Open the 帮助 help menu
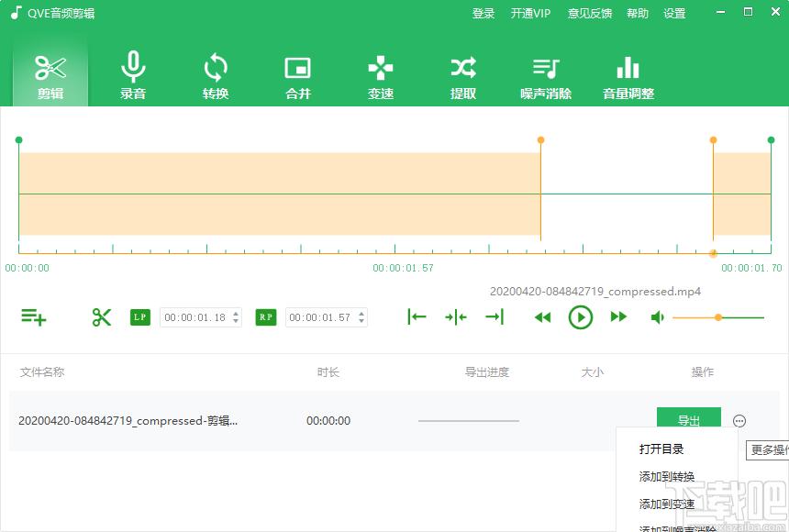This screenshot has width=789, height=532. coord(637,14)
